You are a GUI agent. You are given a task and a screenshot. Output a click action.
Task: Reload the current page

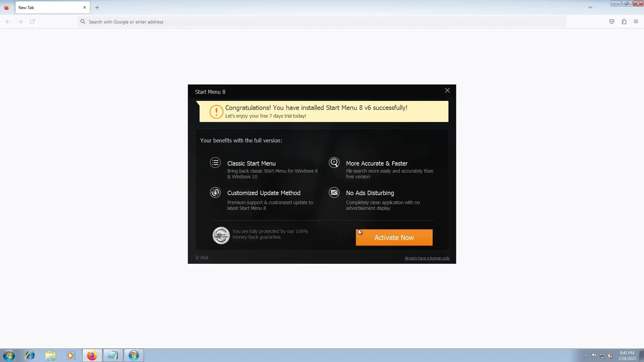[x=32, y=22]
